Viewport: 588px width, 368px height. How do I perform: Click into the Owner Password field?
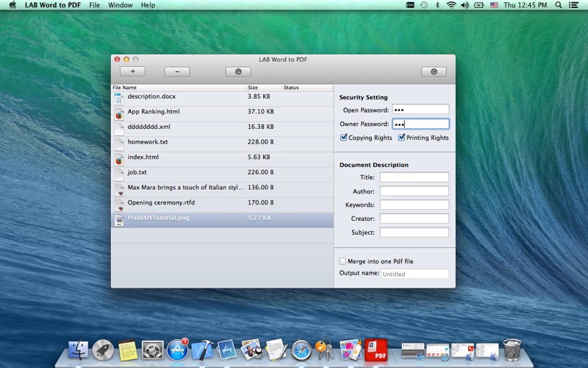(x=420, y=124)
